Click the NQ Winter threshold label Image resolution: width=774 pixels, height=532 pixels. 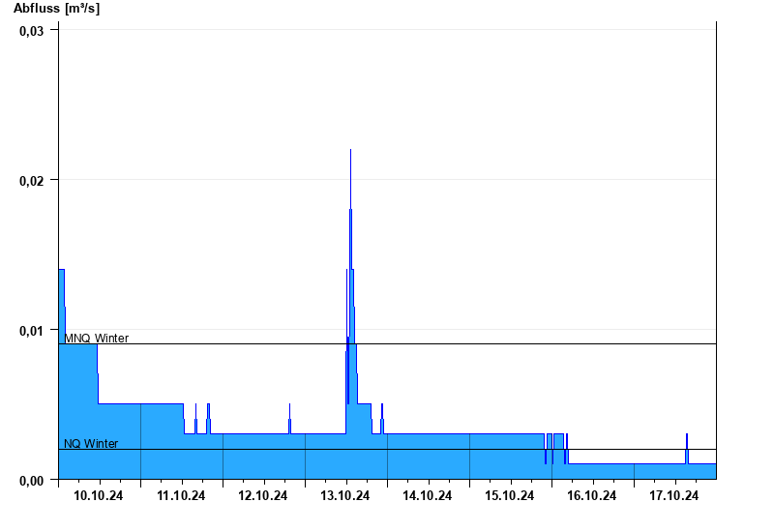tap(91, 443)
